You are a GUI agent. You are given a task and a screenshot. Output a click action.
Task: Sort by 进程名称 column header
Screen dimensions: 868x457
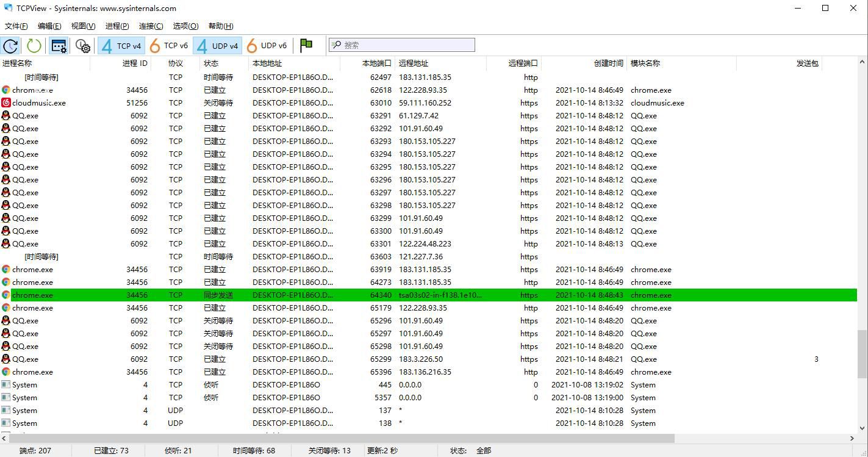(45, 63)
